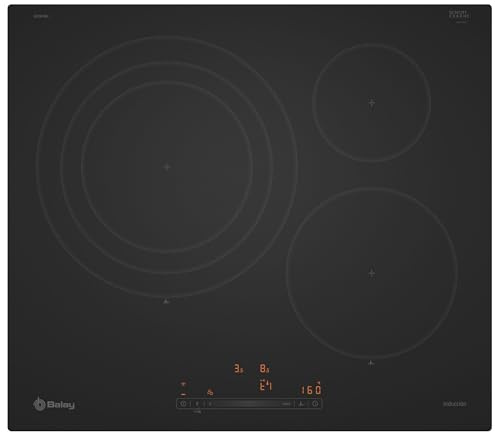Select the zone display showing level 3

click(x=238, y=369)
